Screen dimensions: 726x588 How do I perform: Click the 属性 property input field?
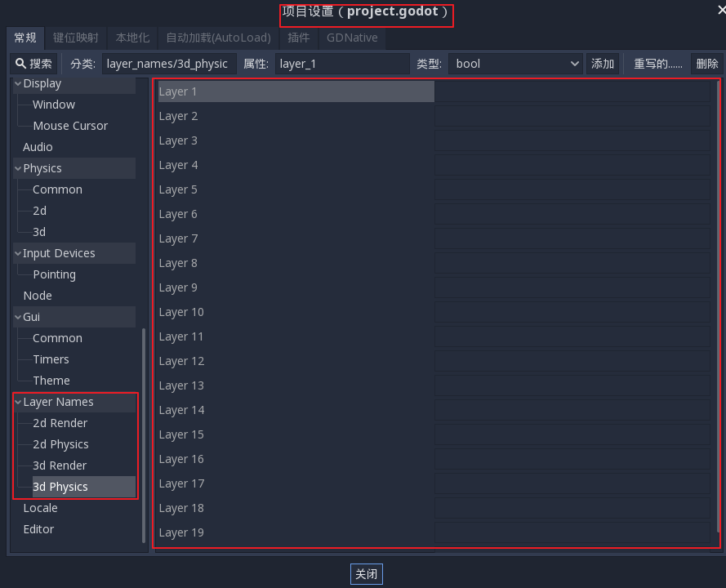click(x=343, y=64)
